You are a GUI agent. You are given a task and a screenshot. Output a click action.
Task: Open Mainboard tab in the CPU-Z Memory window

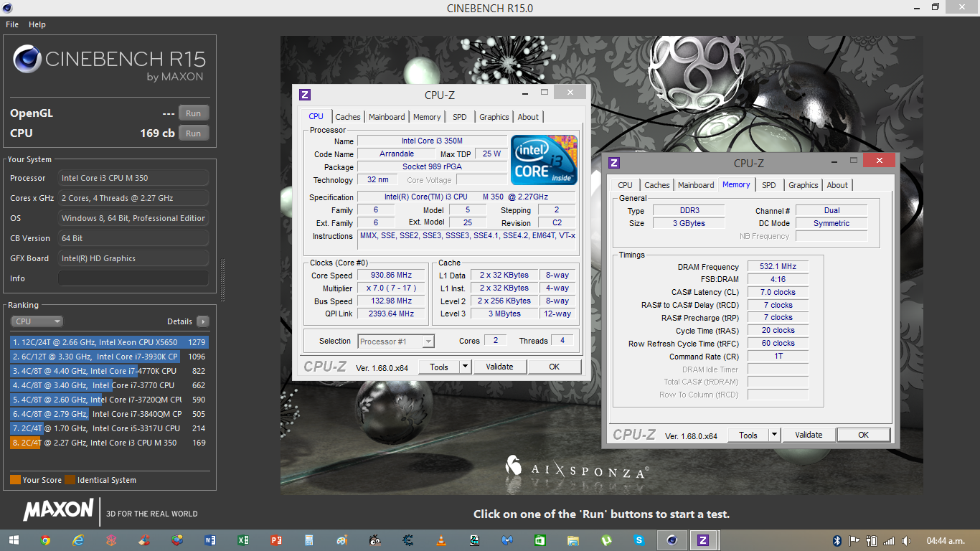(x=696, y=185)
